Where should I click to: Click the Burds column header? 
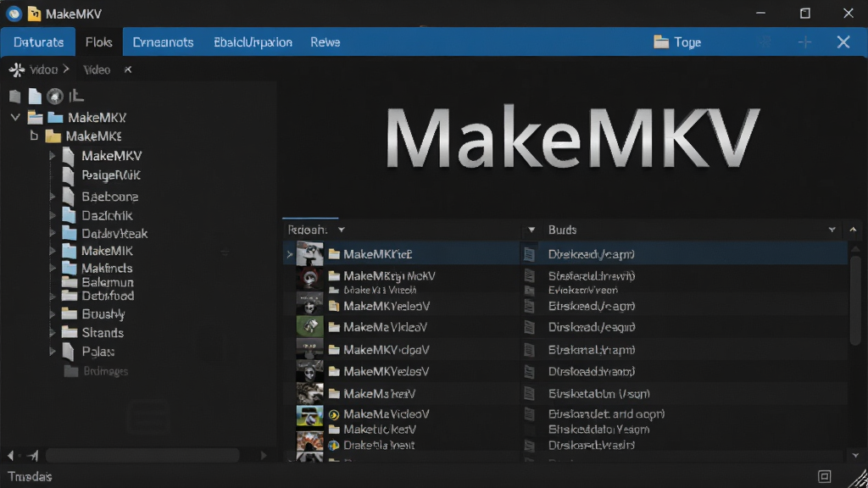tap(563, 230)
